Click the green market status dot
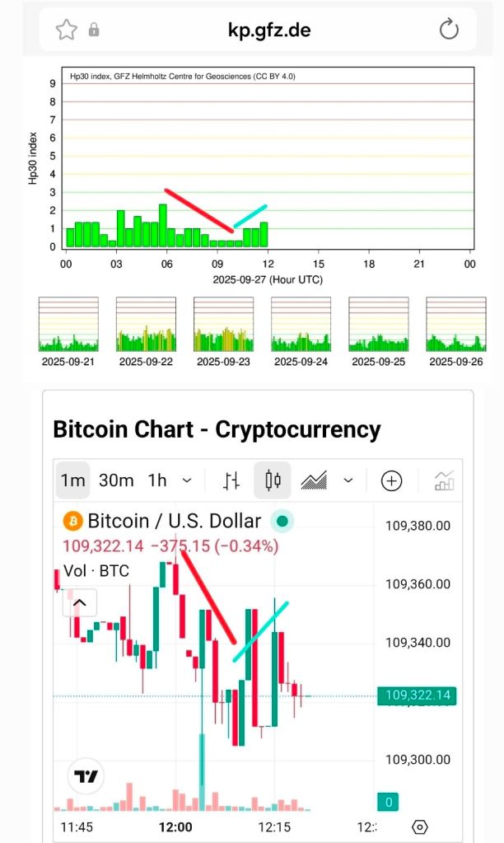 pos(282,521)
